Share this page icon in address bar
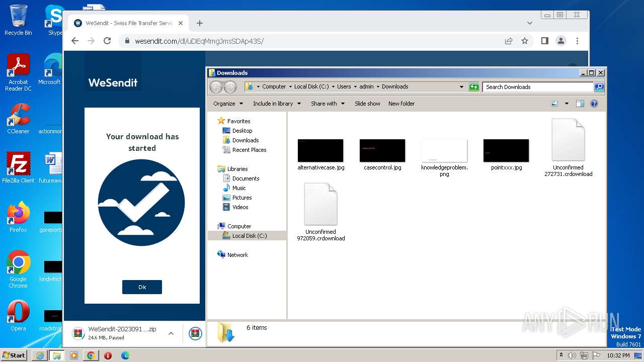 pos(509,41)
